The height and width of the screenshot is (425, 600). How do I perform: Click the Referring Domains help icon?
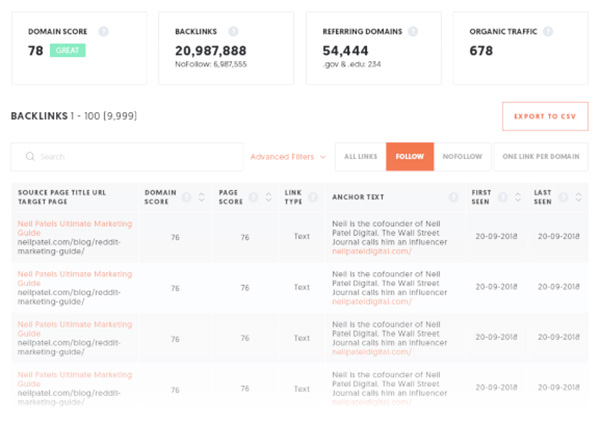coord(413,32)
